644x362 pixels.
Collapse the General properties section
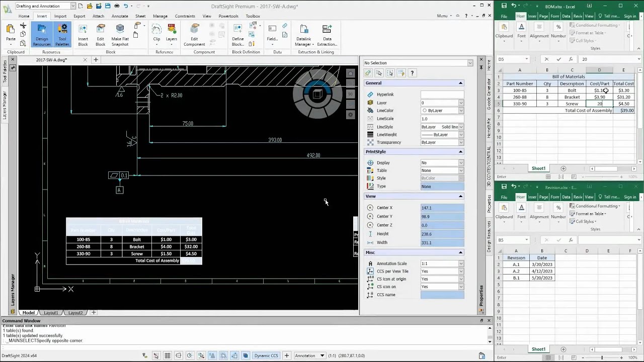pyautogui.click(x=460, y=83)
